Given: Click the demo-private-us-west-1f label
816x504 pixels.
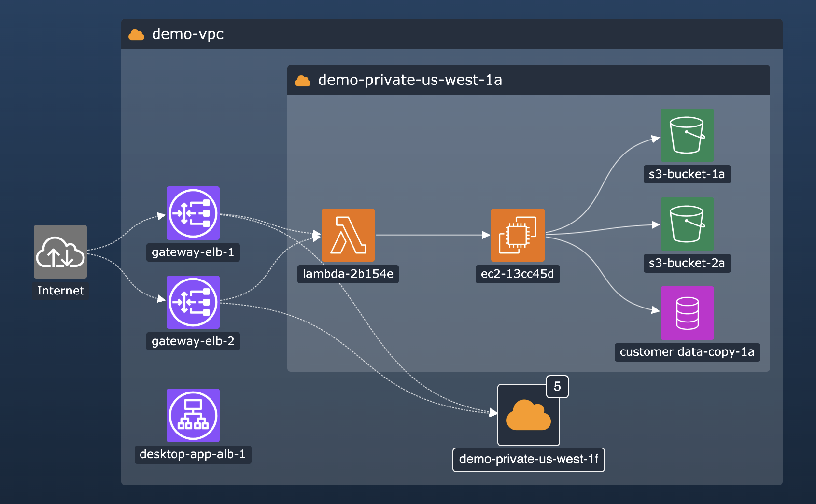Looking at the screenshot, I should pyautogui.click(x=529, y=459).
